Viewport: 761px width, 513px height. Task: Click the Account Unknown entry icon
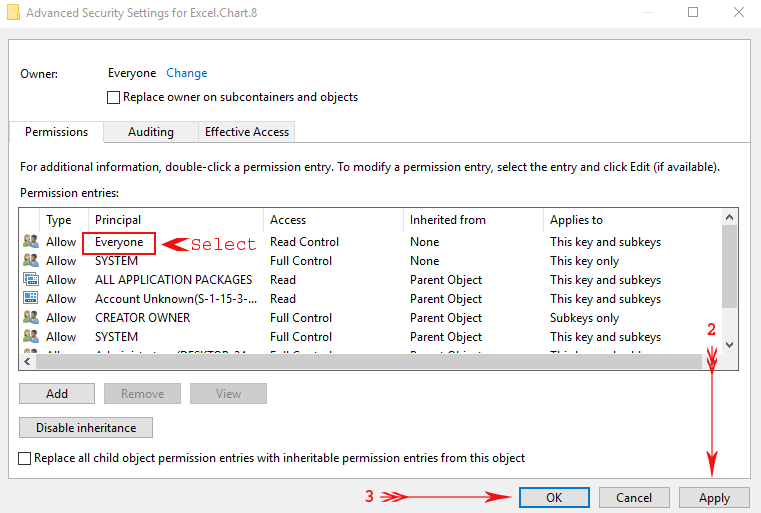30,299
